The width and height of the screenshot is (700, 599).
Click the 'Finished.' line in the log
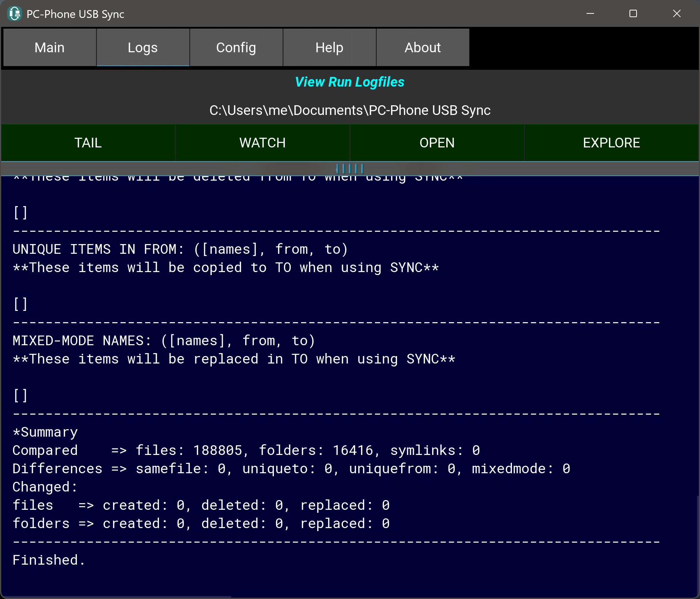pos(49,560)
